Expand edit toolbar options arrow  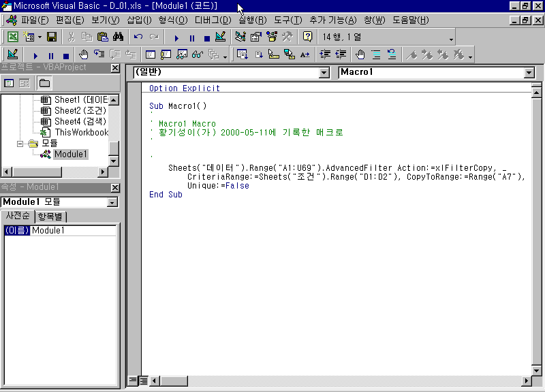[470, 56]
